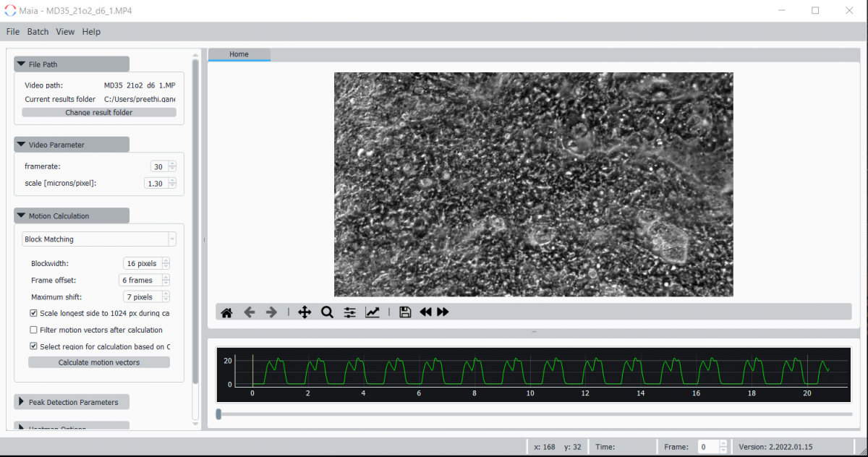Expand the Peak Detection Parameters section
Image resolution: width=868 pixels, height=457 pixels.
(72, 402)
